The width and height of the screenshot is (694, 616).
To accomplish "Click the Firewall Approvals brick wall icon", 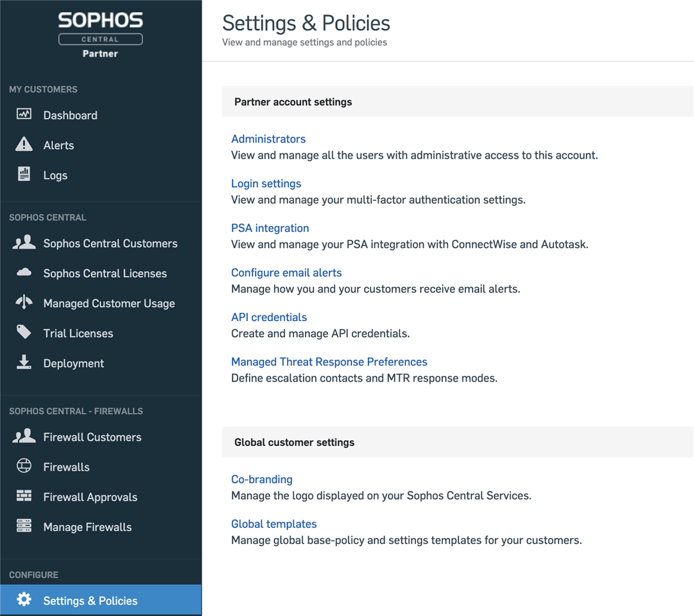I will point(24,496).
